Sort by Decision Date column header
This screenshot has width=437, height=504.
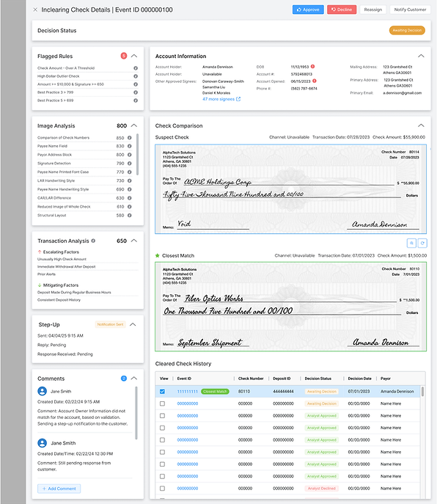pyautogui.click(x=359, y=379)
